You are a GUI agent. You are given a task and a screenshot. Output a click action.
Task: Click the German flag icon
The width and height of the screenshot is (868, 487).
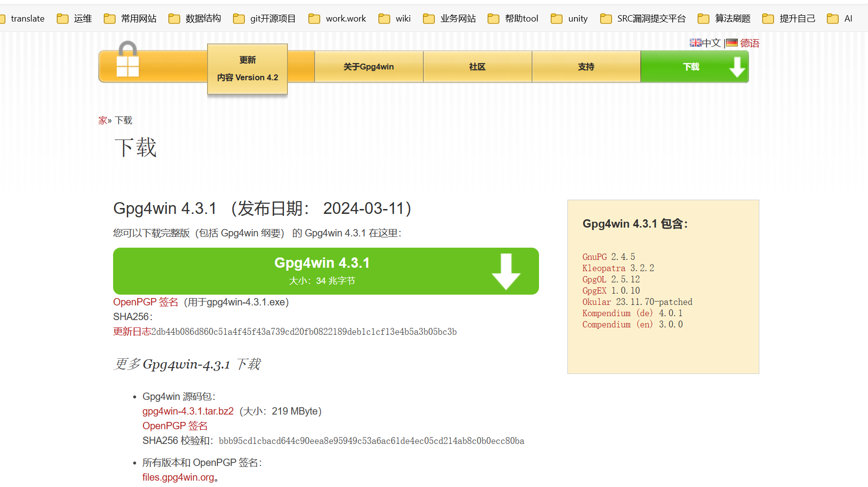[x=731, y=43]
